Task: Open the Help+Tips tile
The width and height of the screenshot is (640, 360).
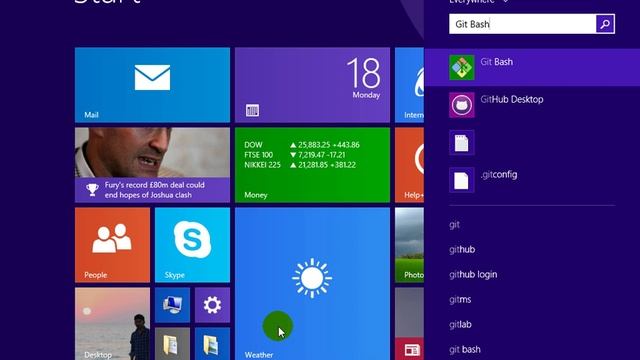Action: click(x=409, y=165)
